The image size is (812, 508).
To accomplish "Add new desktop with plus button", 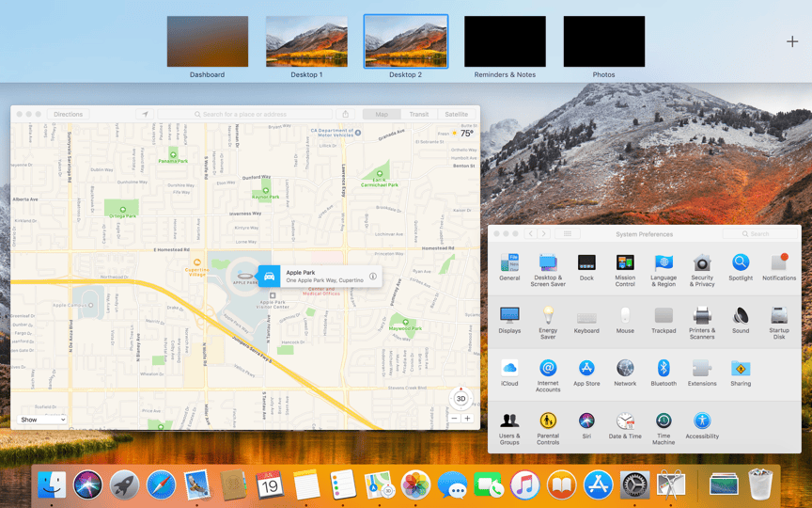I will click(792, 41).
